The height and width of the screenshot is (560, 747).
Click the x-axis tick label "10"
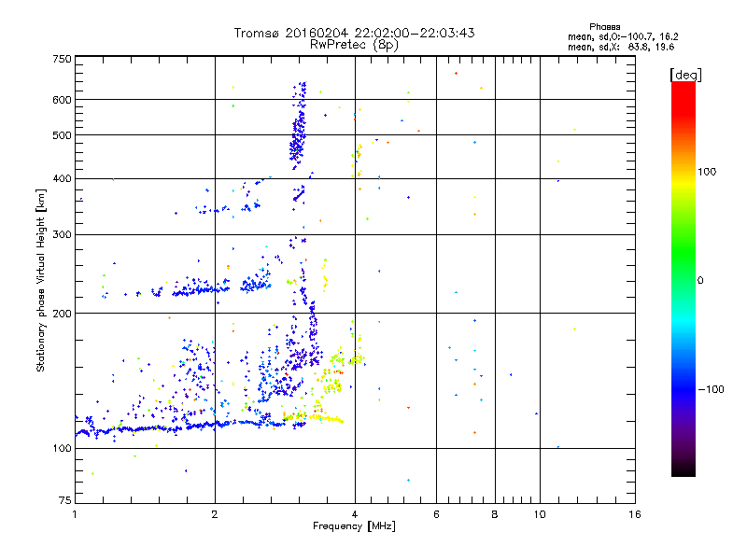[x=540, y=514]
